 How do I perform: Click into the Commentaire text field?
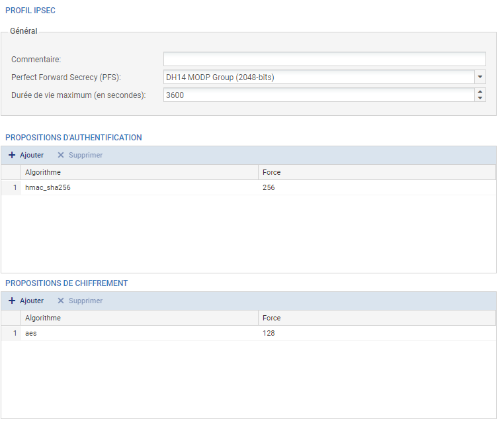(324, 59)
